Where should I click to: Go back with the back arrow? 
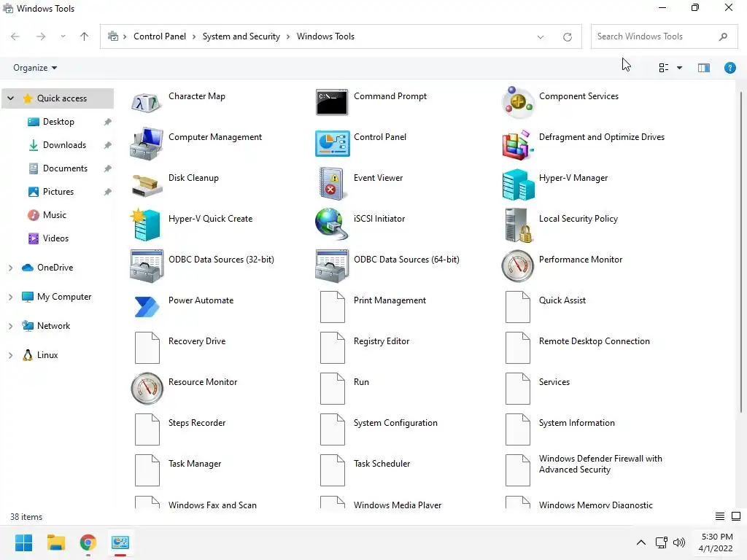click(x=15, y=36)
